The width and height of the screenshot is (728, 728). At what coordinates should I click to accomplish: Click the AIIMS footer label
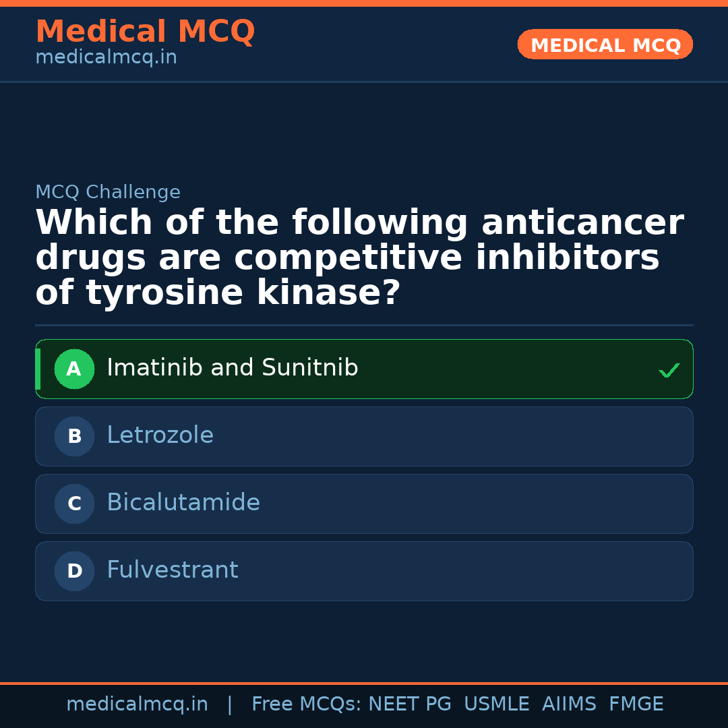[x=569, y=704]
